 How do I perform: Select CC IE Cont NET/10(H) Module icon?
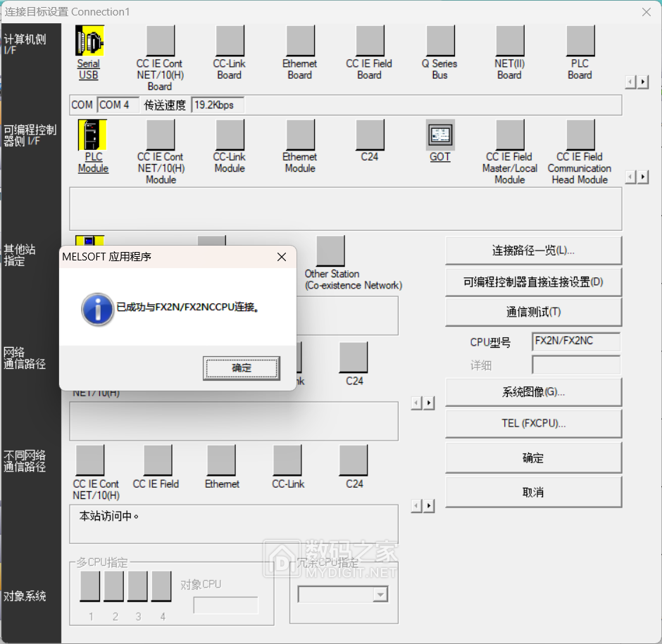pyautogui.click(x=160, y=134)
